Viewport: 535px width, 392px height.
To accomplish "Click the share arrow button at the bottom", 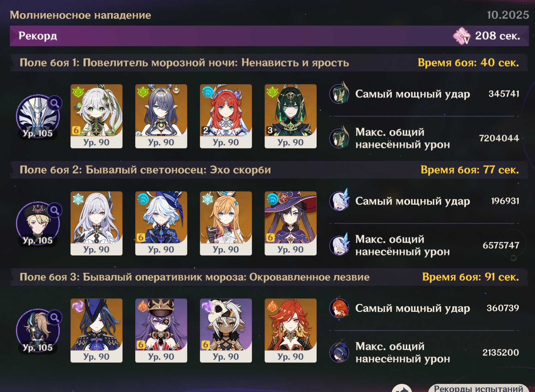I will pyautogui.click(x=402, y=389).
